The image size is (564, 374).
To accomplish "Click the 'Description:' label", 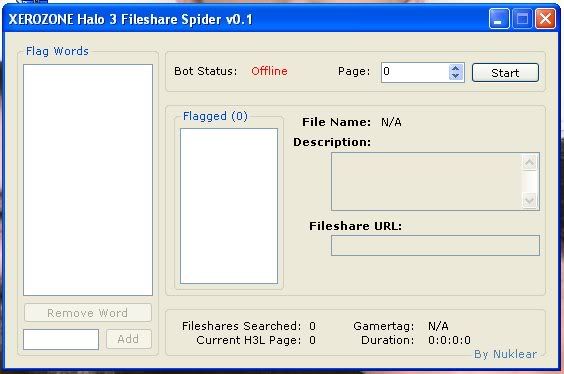I will [332, 142].
